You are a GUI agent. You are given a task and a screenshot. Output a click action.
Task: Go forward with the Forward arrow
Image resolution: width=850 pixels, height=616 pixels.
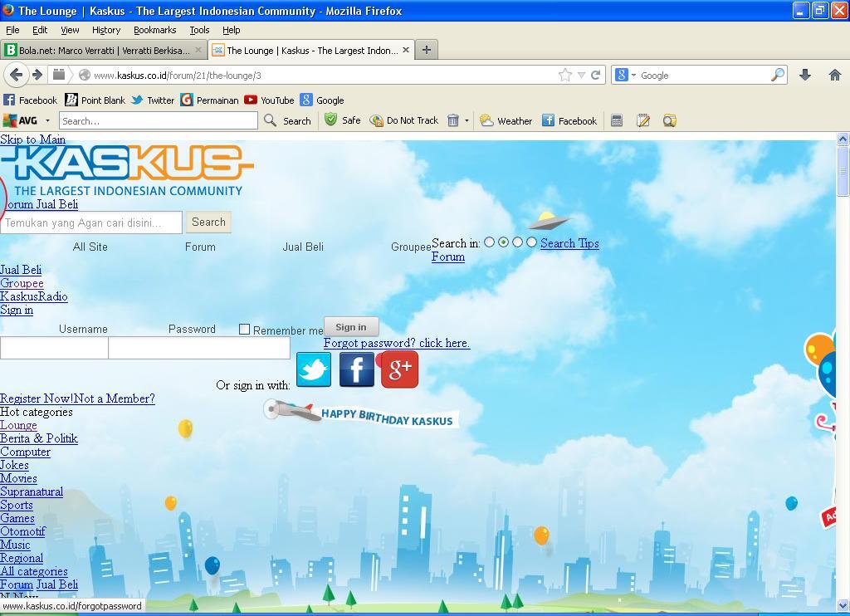(37, 75)
